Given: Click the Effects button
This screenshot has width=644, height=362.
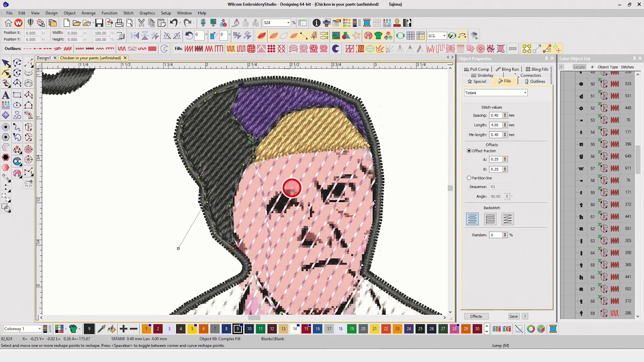Looking at the screenshot, I should 476,316.
